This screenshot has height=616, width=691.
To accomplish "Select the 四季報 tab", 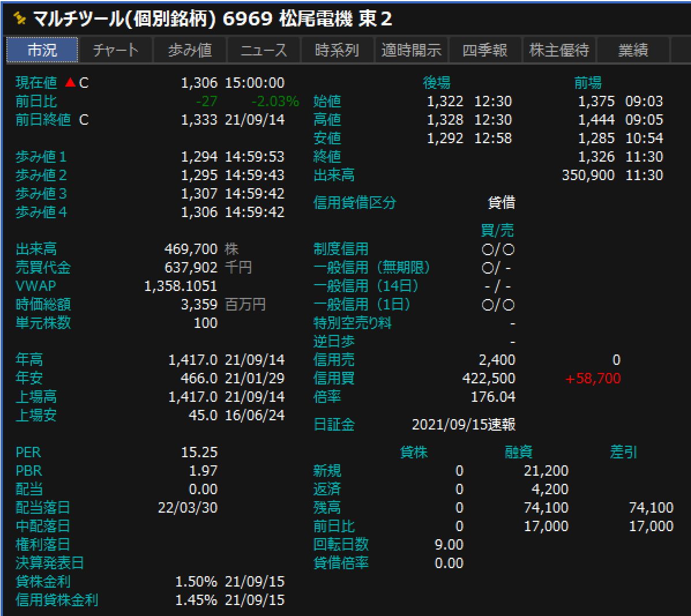I will (485, 50).
